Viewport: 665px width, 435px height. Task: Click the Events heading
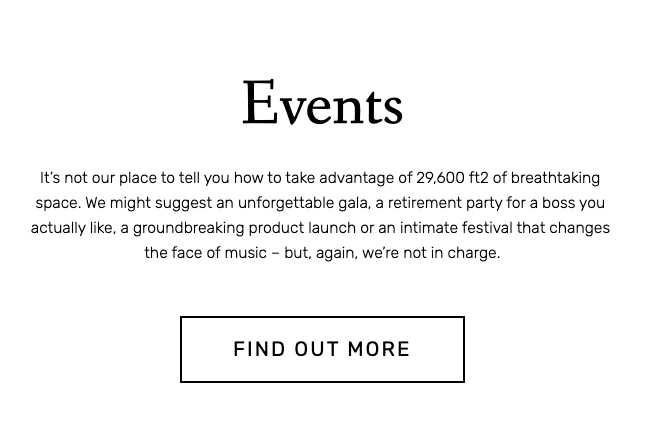tap(322, 103)
